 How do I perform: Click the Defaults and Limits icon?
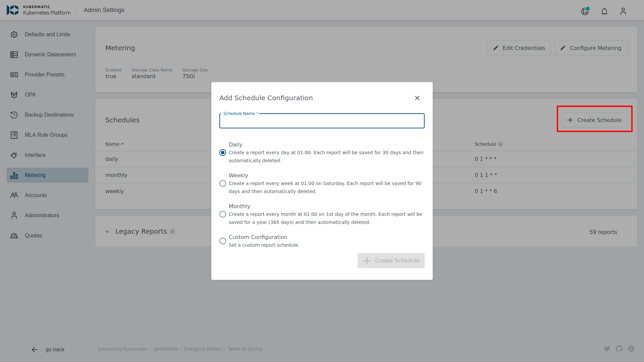14,35
